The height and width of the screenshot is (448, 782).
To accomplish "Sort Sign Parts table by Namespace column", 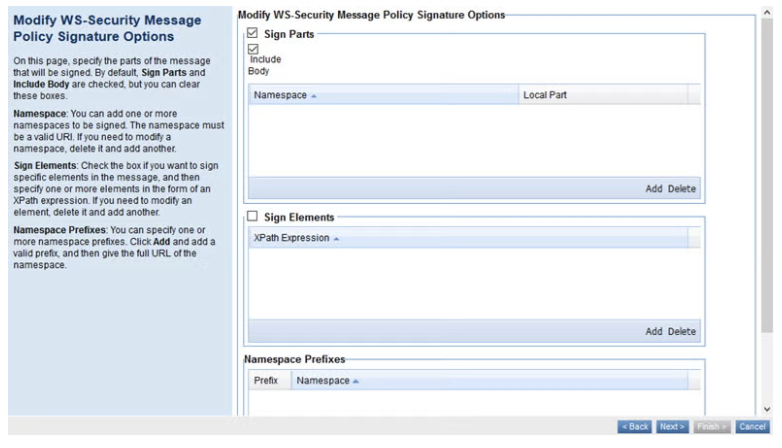I will (384, 95).
